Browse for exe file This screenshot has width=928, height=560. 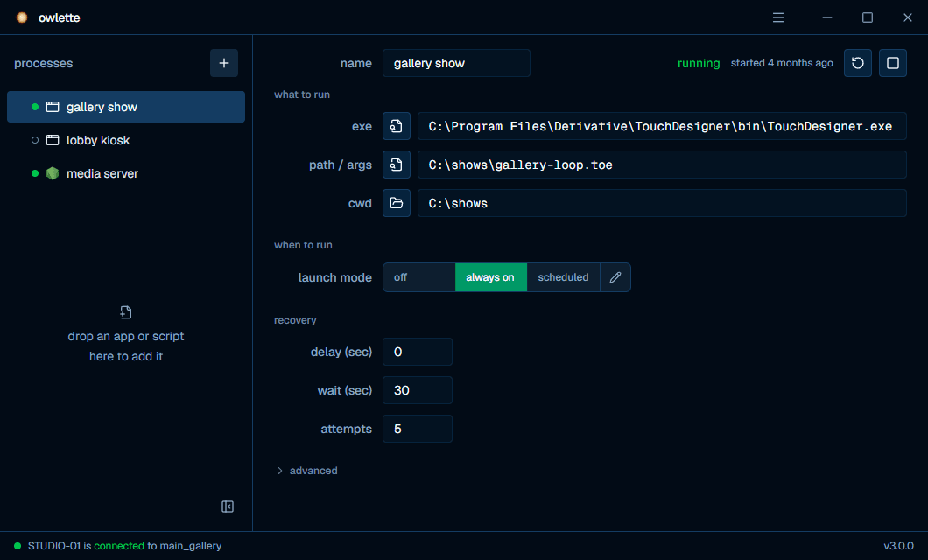(x=397, y=126)
